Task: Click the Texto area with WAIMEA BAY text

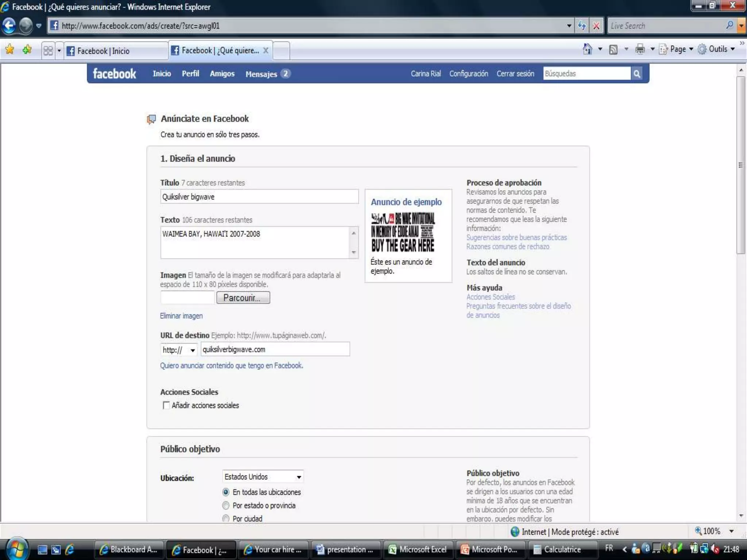Action: point(255,242)
